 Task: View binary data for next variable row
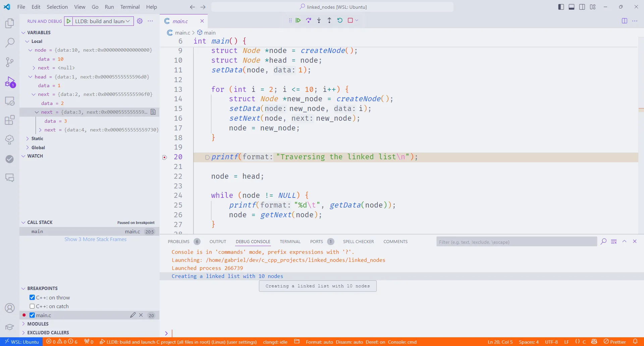[153, 112]
